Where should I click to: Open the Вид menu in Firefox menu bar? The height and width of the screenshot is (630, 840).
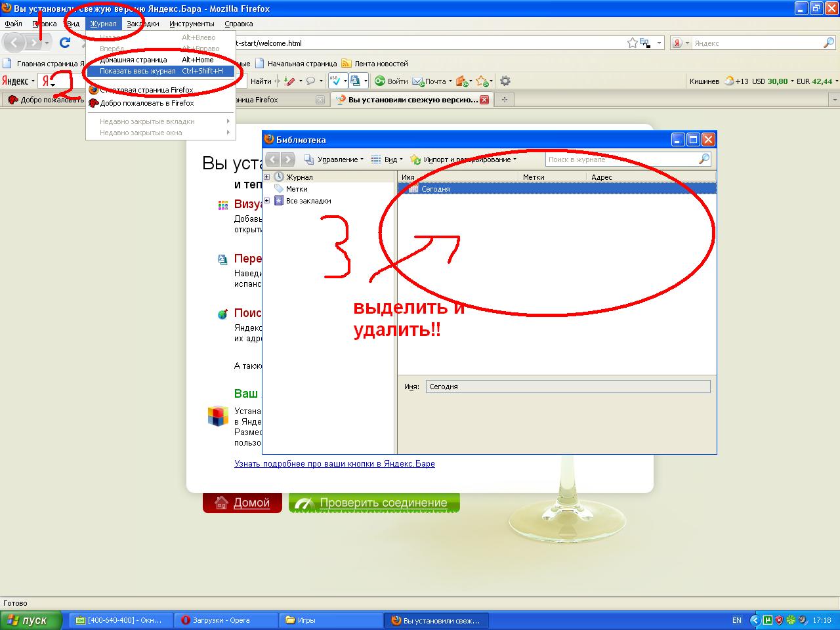(x=73, y=24)
